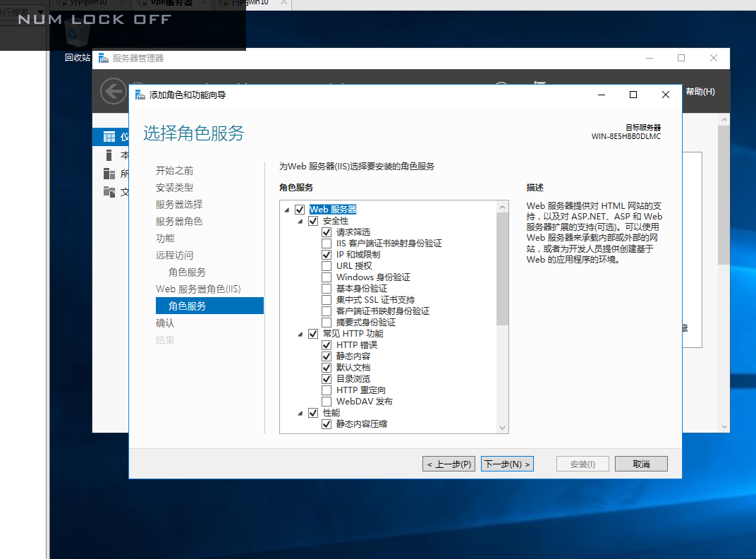Image resolution: width=756 pixels, height=559 pixels.
Task: Uncheck HTTP 错误 checkbox
Action: [327, 344]
